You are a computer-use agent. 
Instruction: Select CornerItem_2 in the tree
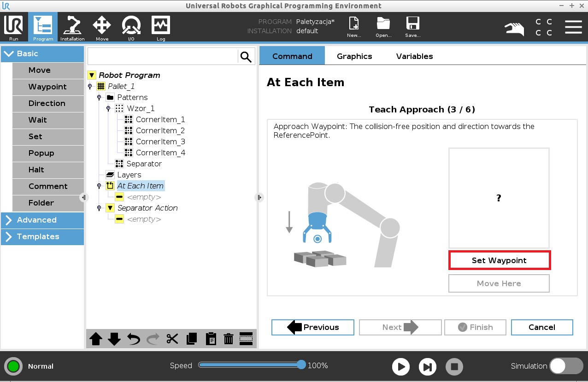point(160,130)
